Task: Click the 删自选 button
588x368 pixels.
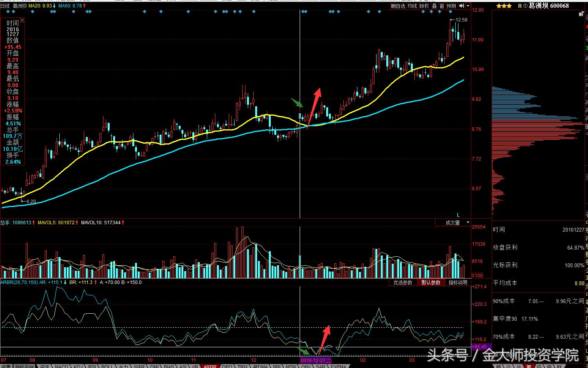Action: 398,6
